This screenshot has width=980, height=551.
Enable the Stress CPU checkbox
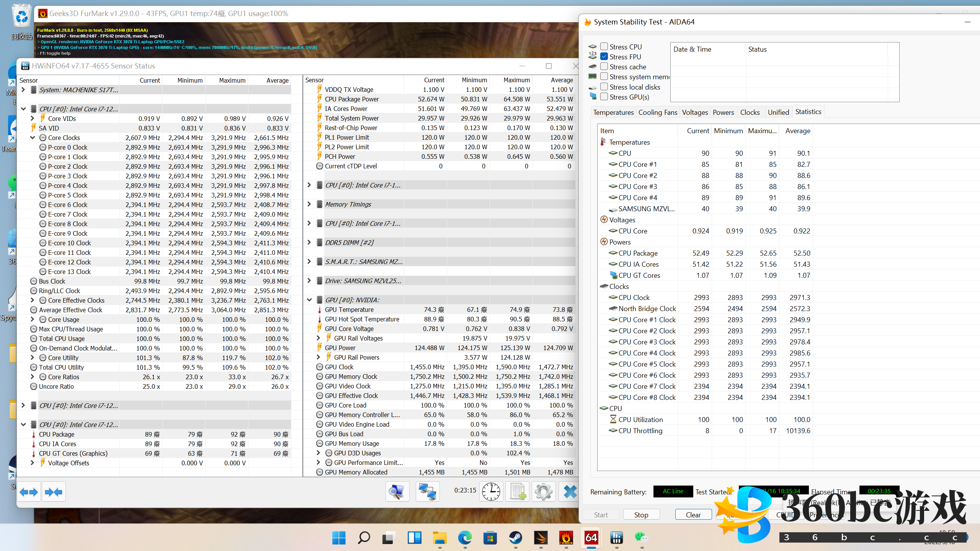click(604, 47)
